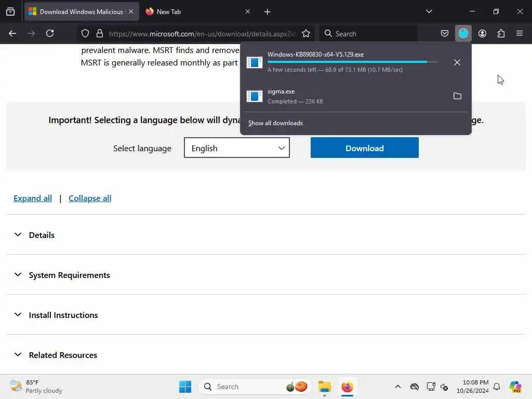The height and width of the screenshot is (399, 532).
Task: Click the Firefox taskbar icon
Action: point(348,387)
